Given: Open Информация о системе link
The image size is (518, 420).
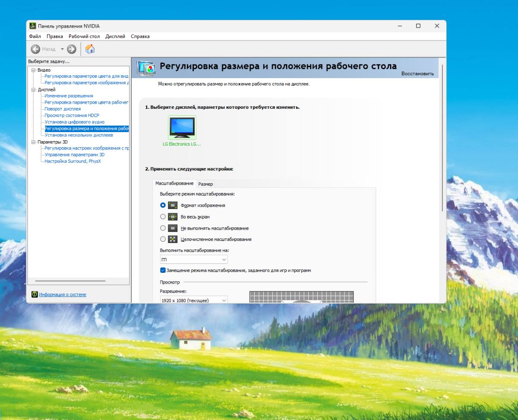Looking at the screenshot, I should coord(63,294).
